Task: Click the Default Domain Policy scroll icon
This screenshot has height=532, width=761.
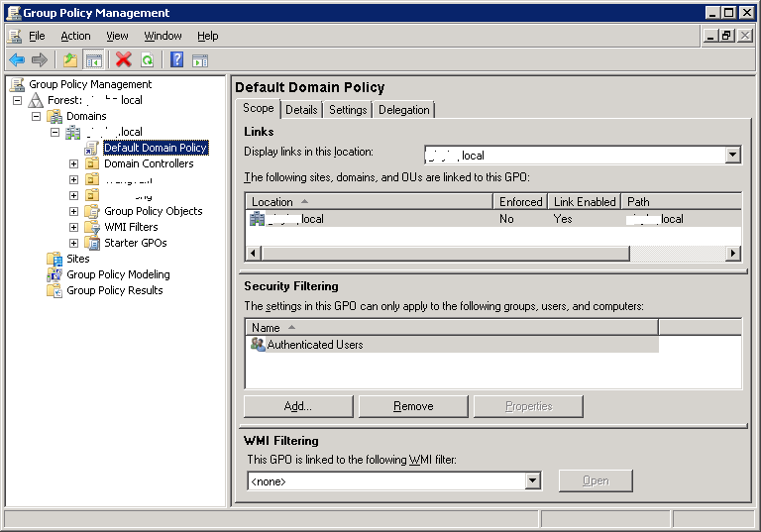Action: click(92, 148)
